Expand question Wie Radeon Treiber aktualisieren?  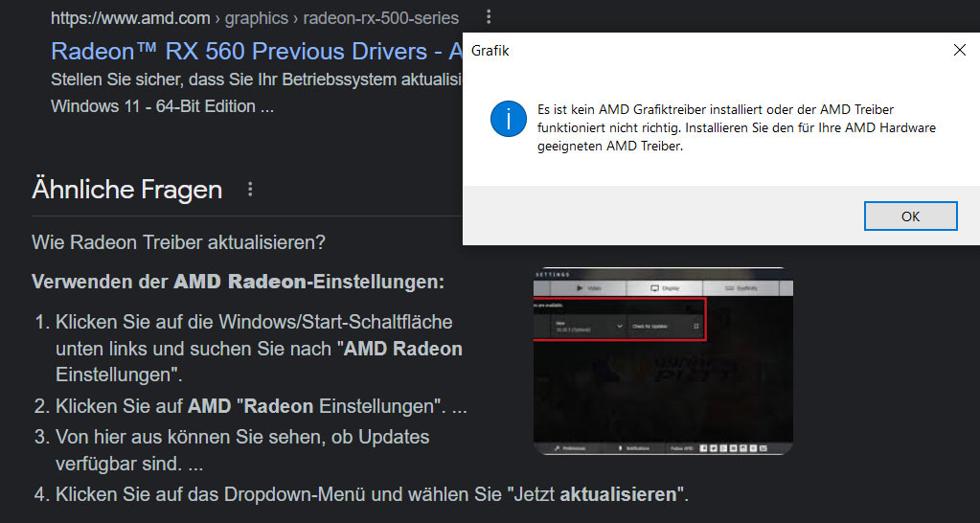179,242
